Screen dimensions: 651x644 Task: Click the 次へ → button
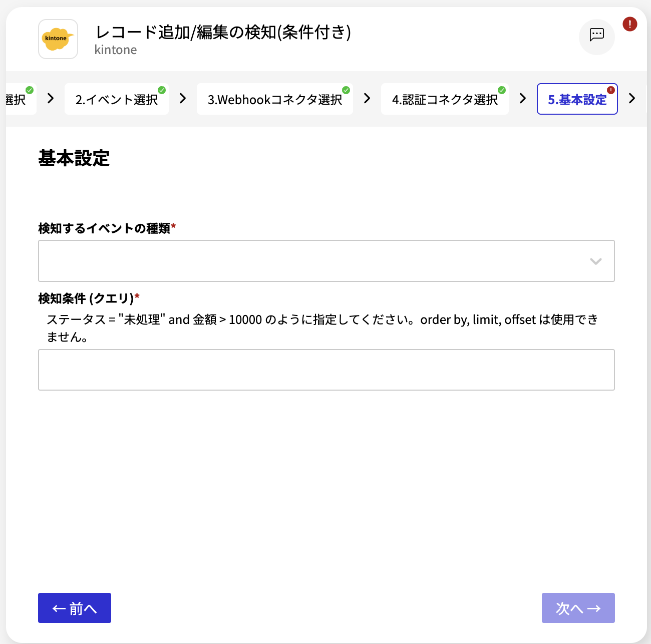pos(578,608)
